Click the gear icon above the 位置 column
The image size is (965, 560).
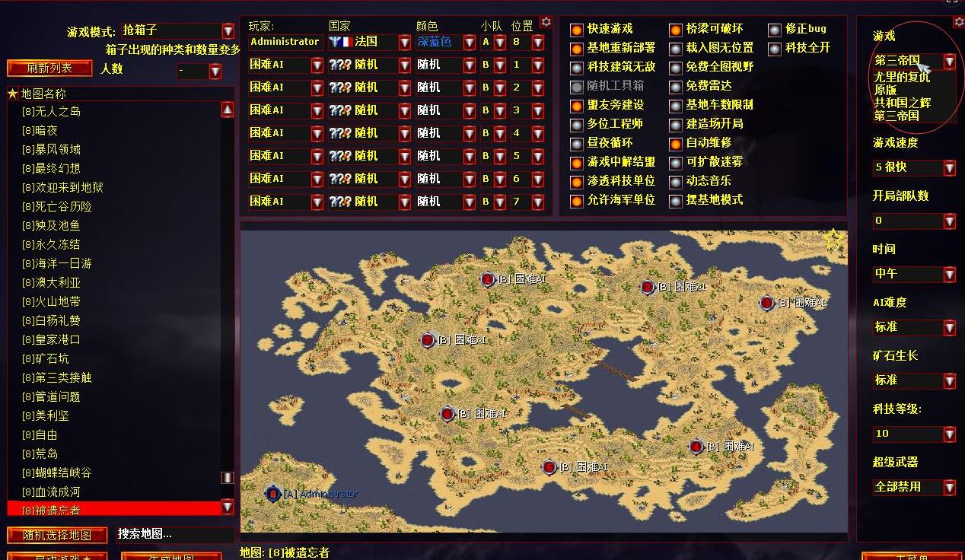point(545,22)
